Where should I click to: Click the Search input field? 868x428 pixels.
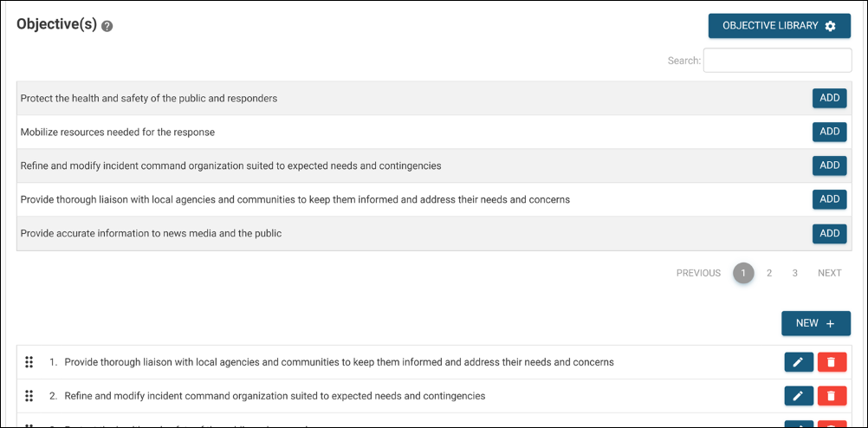(x=777, y=61)
